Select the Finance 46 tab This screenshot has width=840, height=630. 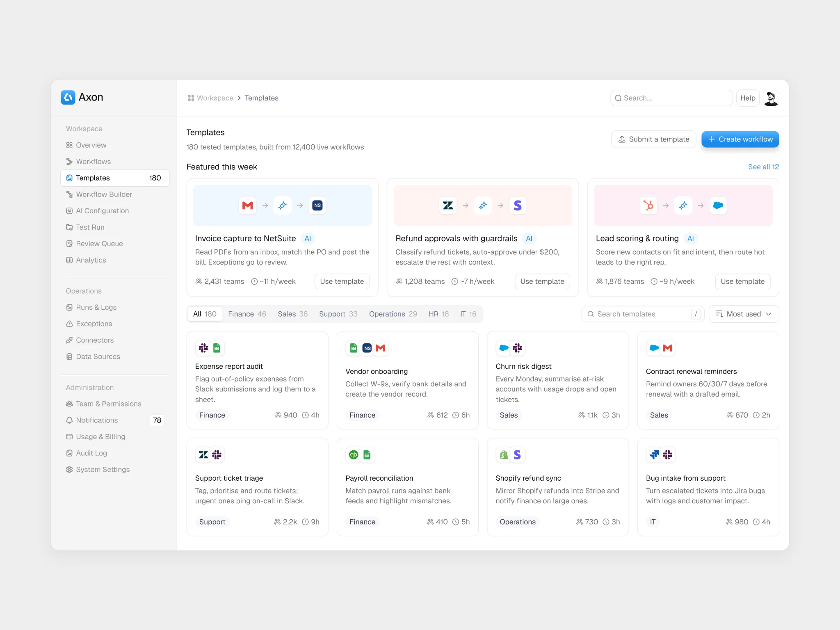pyautogui.click(x=247, y=314)
